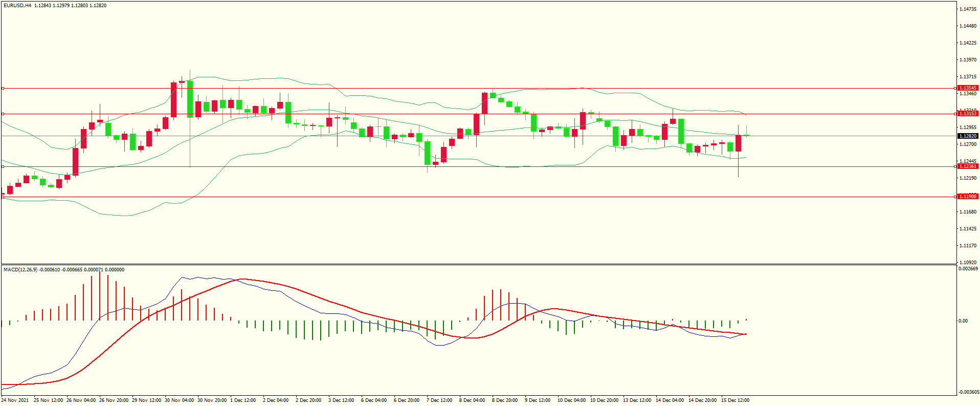Click the 1.14735 price scale label
Viewport: 980px width, 406px height.
[968, 9]
